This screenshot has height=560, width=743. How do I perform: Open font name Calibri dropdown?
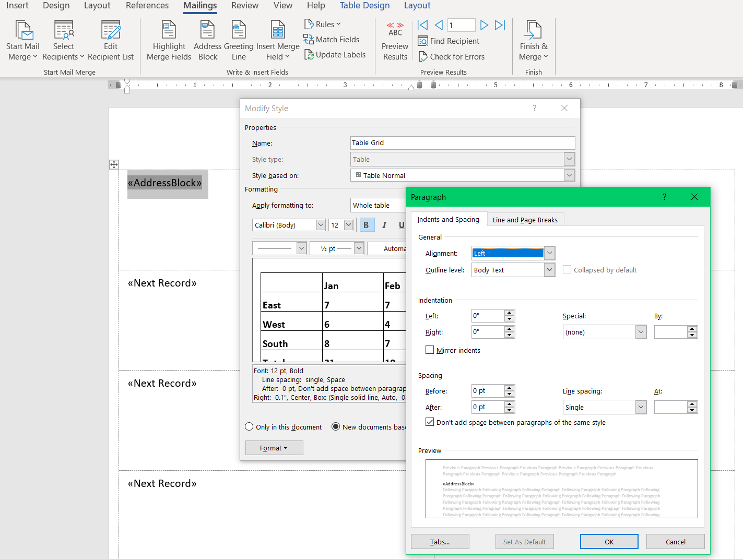321,225
